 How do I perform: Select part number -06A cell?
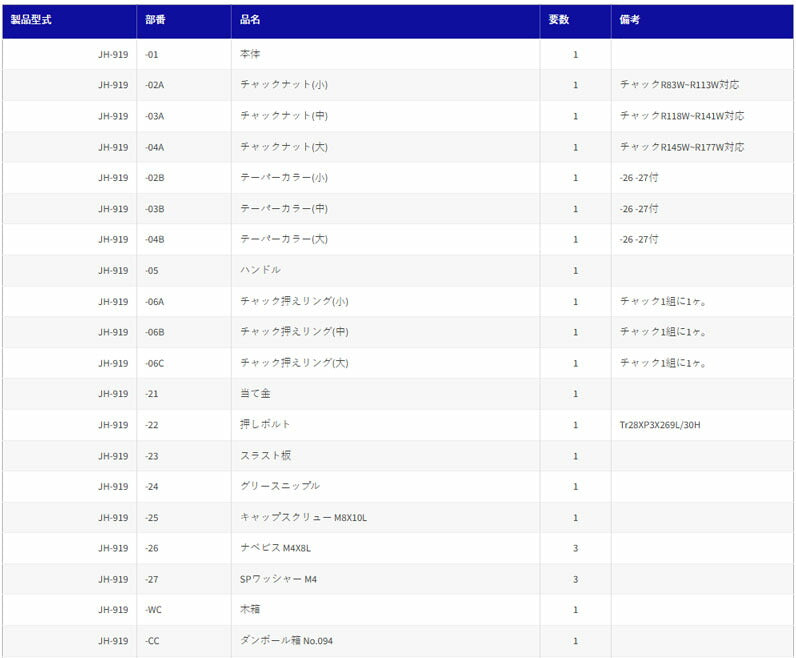pyautogui.click(x=184, y=302)
